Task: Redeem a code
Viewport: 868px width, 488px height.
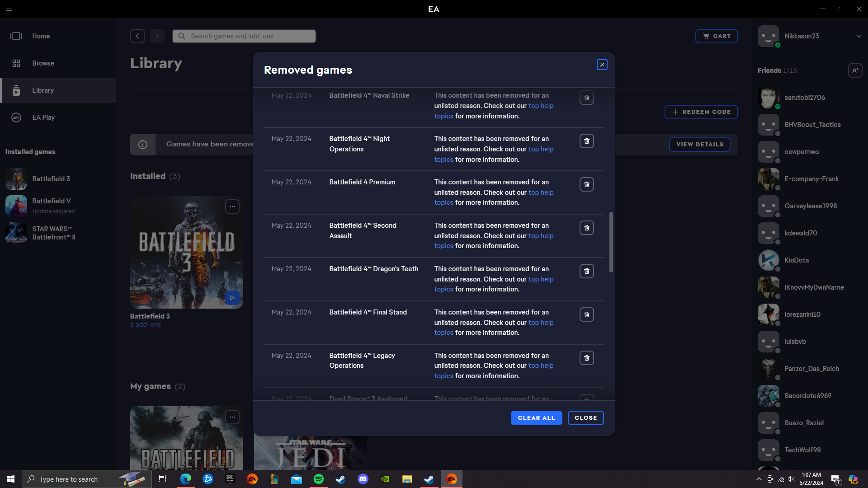Action: (x=701, y=112)
